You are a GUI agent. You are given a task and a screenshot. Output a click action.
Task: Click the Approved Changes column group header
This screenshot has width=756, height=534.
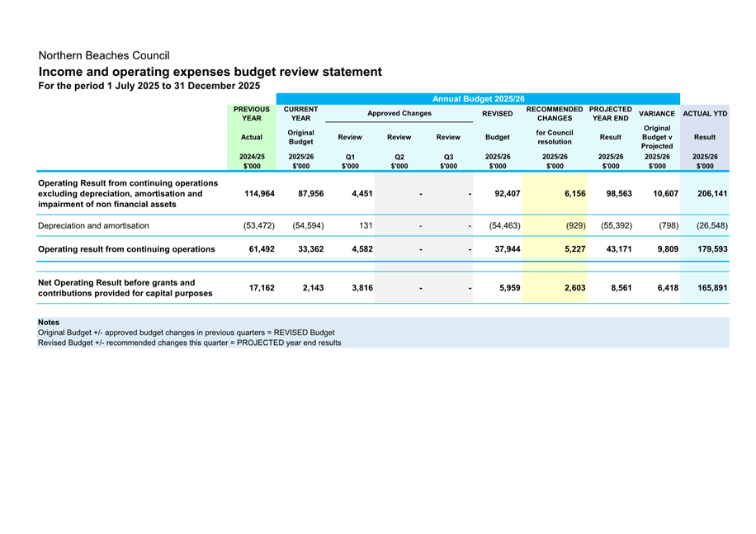pyautogui.click(x=399, y=113)
